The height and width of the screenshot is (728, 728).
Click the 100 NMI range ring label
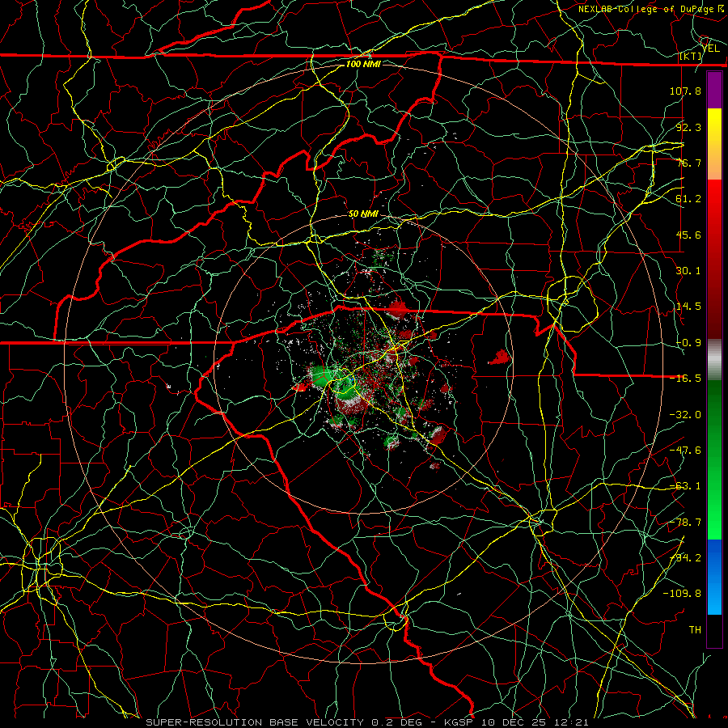[x=363, y=64]
